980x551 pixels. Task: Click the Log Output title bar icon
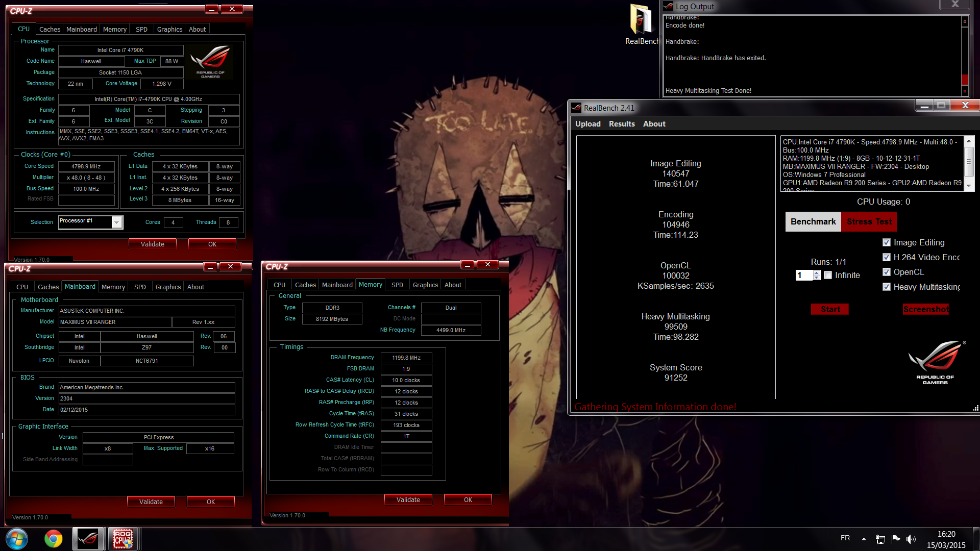(x=668, y=6)
